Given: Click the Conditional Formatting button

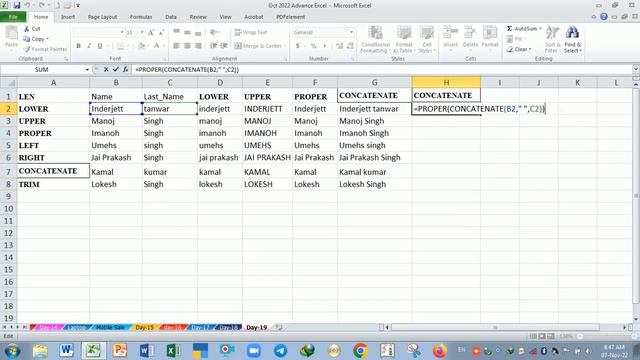Looking at the screenshot, I should pos(375,40).
